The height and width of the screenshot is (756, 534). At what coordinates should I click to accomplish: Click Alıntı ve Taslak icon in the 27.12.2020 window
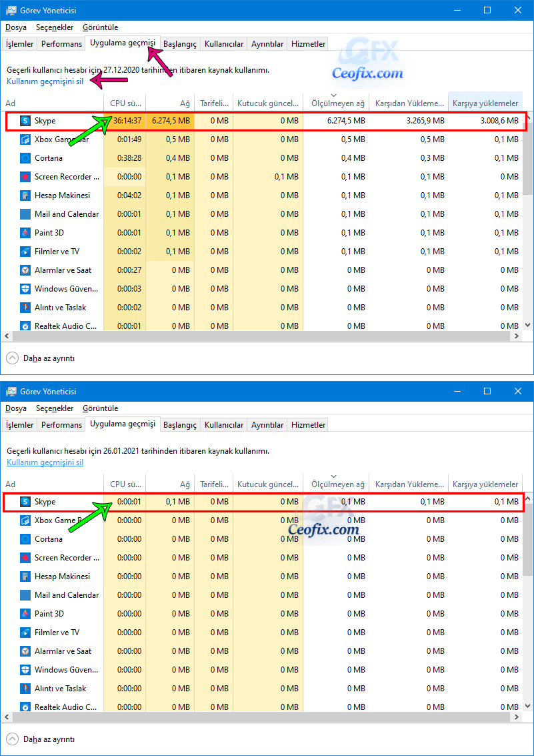[25, 307]
